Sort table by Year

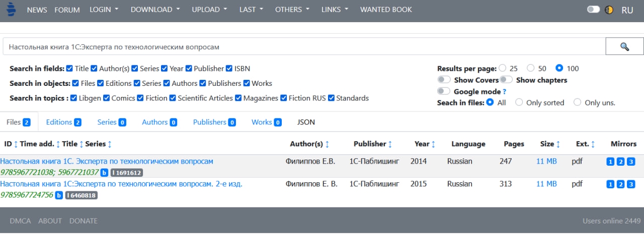(433, 144)
